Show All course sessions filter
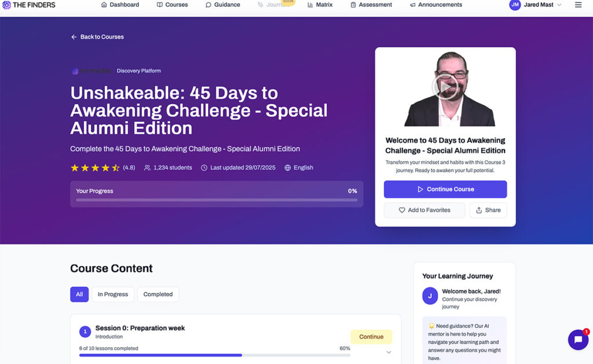Viewport: 593px width, 364px height. coord(79,295)
